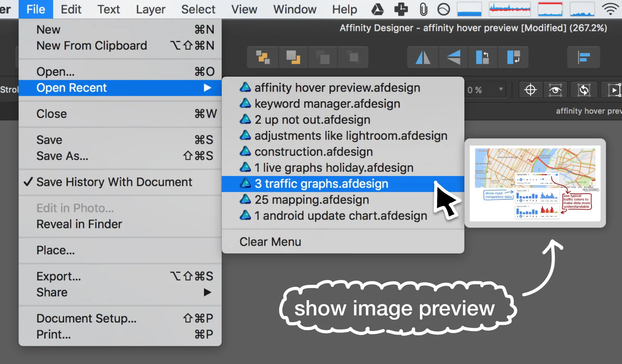The width and height of the screenshot is (622, 364).
Task: Open recent file 2 up not out.afdesign
Action: [x=343, y=120]
